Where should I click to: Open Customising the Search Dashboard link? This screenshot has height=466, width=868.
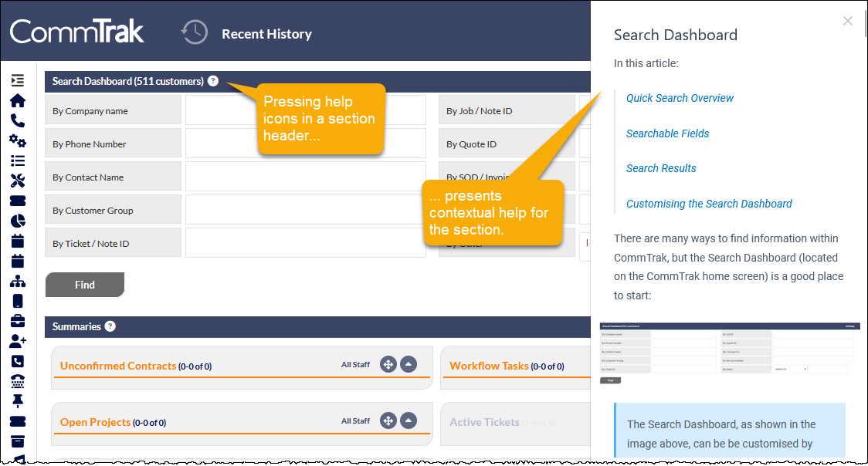coord(709,204)
